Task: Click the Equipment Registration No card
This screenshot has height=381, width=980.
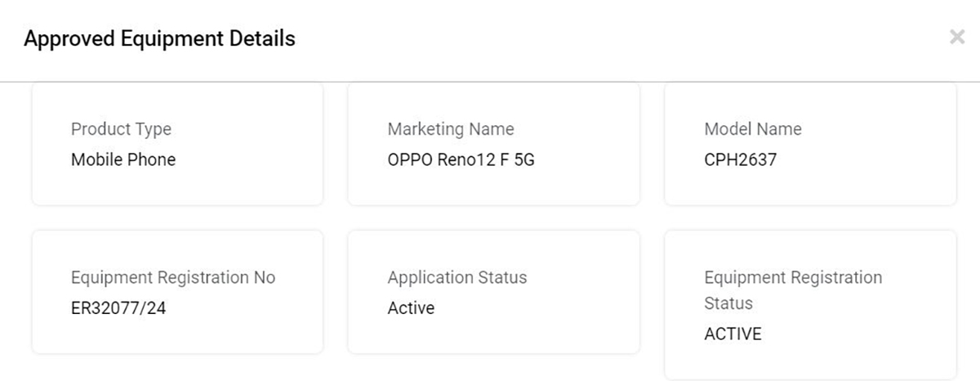Action: tap(177, 292)
